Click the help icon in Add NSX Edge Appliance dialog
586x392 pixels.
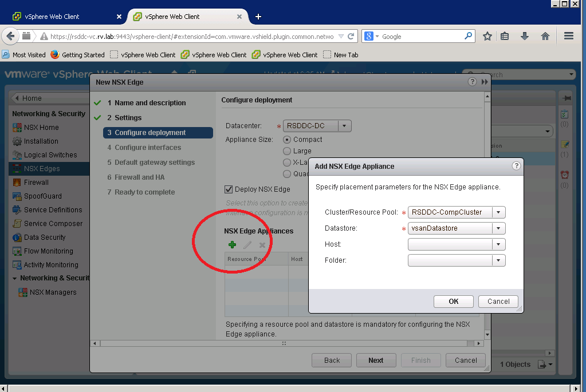516,166
